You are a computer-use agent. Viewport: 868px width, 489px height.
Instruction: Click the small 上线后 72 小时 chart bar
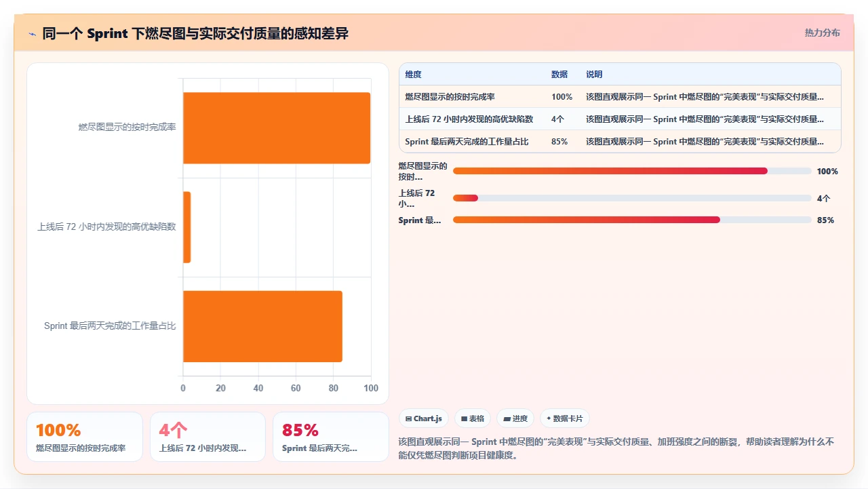click(186, 227)
